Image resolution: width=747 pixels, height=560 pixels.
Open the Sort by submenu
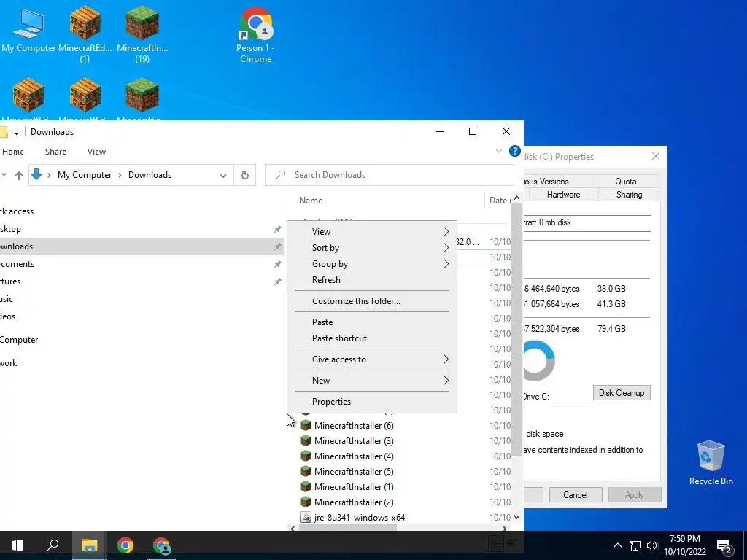(x=372, y=248)
